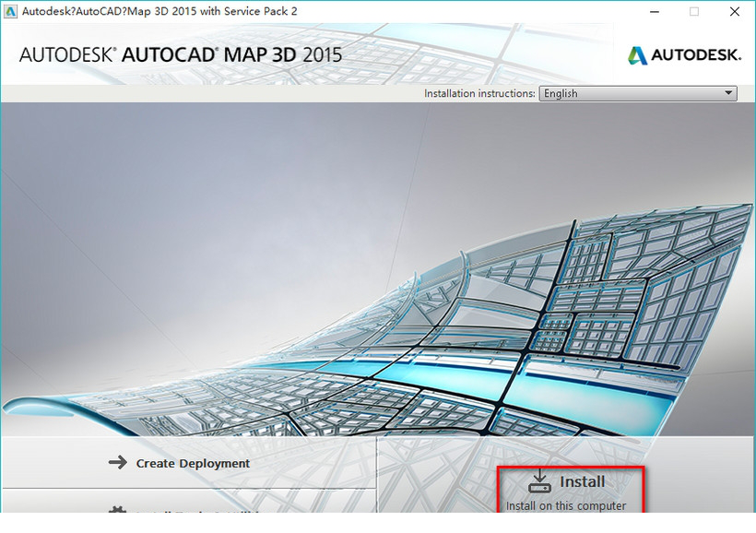Click the Autodesk logo at top right

click(x=684, y=55)
